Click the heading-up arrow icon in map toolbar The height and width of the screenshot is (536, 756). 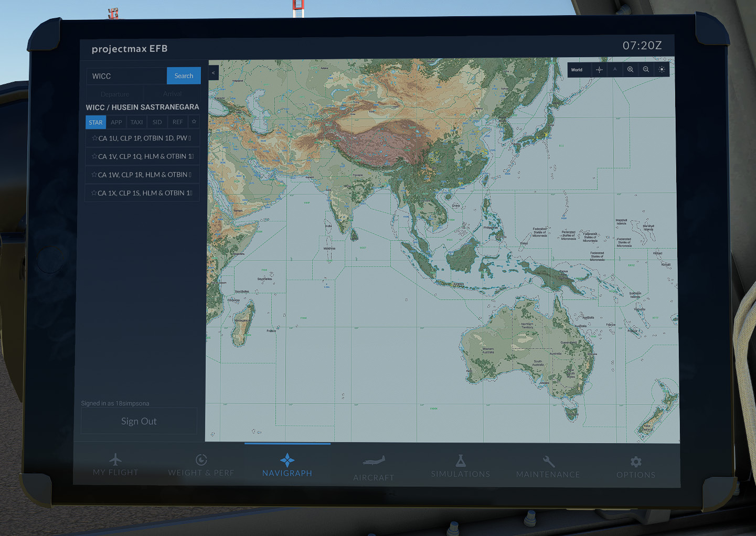615,70
